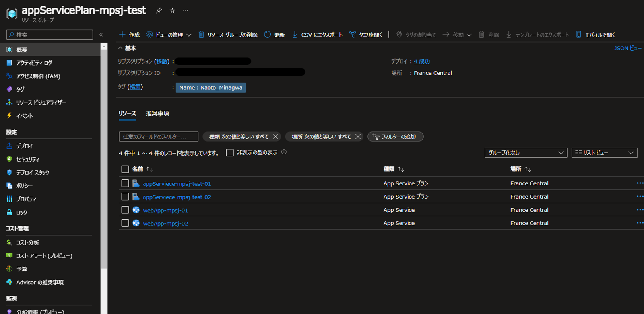Image resolution: width=644 pixels, height=314 pixels.
Task: Click the left sidebar vertical scrollbar
Action: tap(104, 159)
